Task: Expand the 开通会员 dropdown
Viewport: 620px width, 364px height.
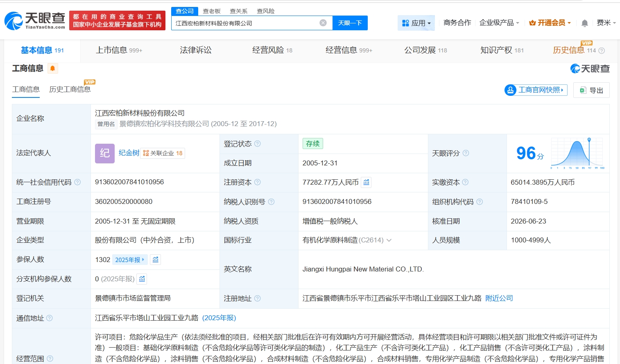Action: 550,23
